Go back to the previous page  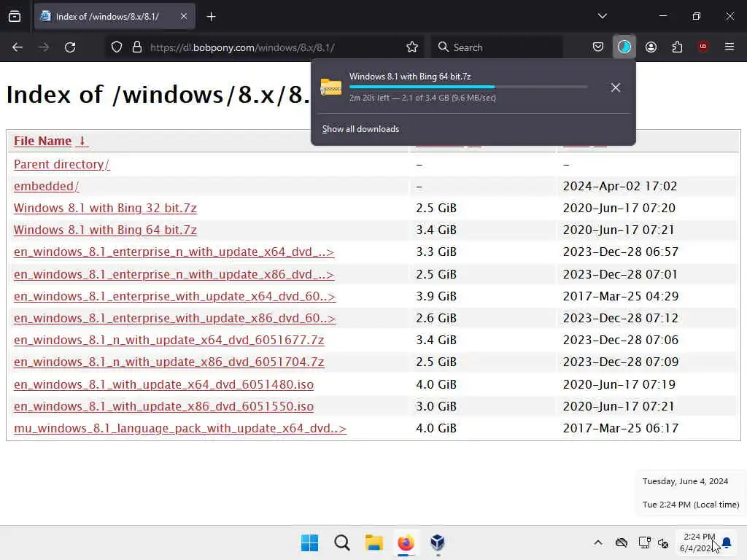[x=18, y=47]
